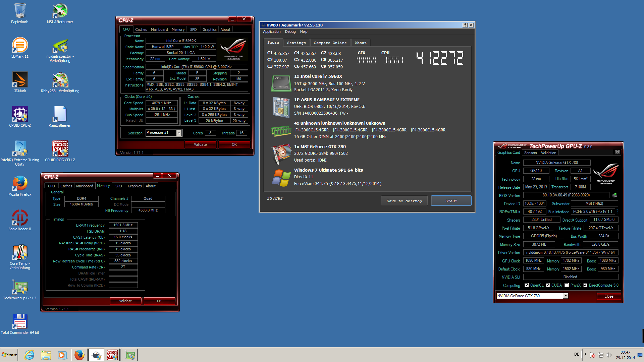Viewport: 644px width, 362px height.
Task: Click the Bus Interface question mark in GPU-Z
Action: coord(617,212)
